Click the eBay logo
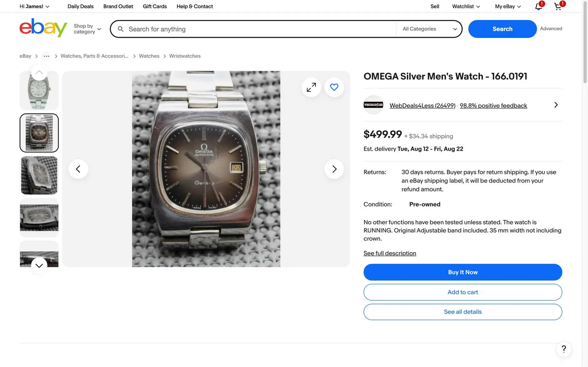The width and height of the screenshot is (588, 367). [x=43, y=28]
